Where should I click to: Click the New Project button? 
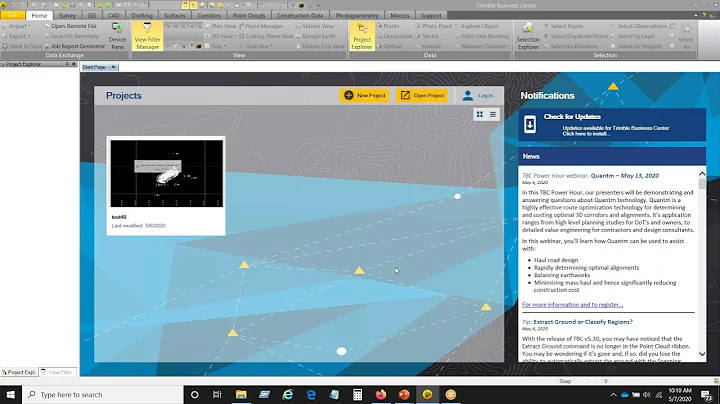tap(365, 95)
